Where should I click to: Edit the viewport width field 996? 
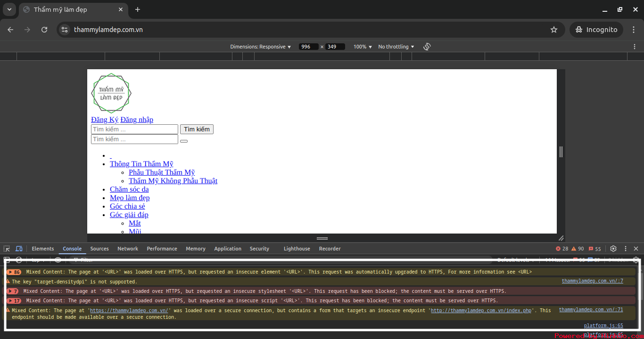pos(308,47)
